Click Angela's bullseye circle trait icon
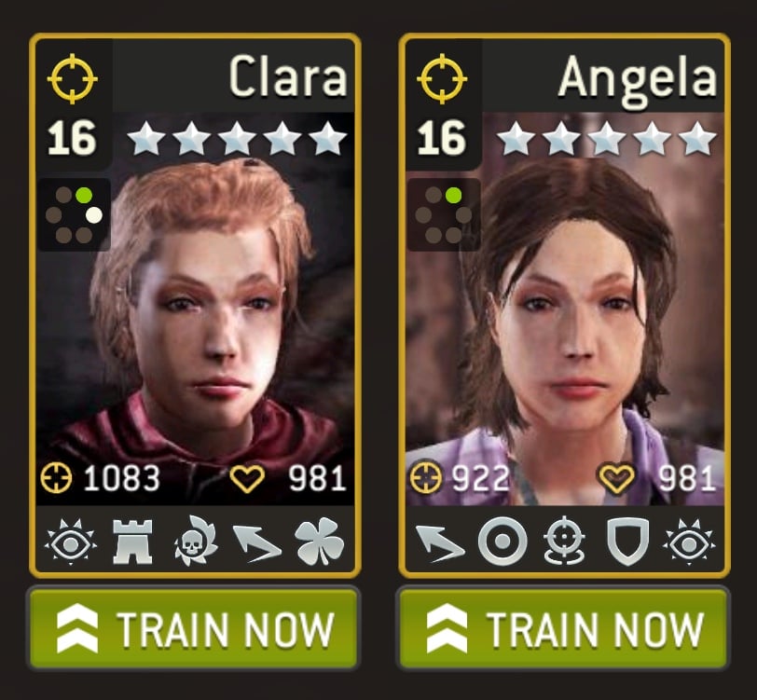The height and width of the screenshot is (700, 757). (x=502, y=542)
